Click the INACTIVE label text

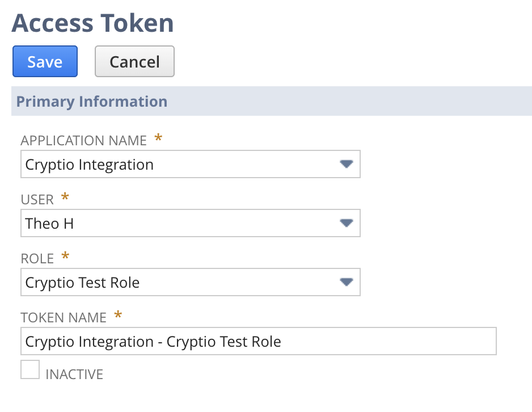pos(74,375)
